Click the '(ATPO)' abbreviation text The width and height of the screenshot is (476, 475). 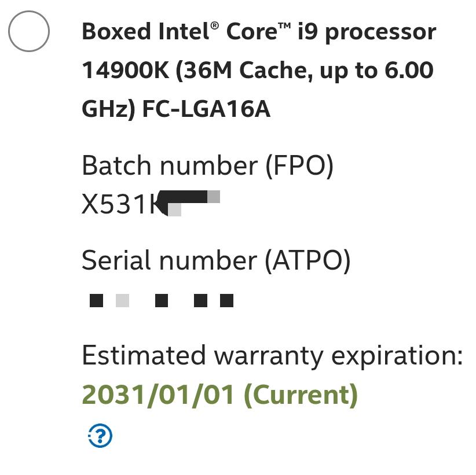click(307, 262)
